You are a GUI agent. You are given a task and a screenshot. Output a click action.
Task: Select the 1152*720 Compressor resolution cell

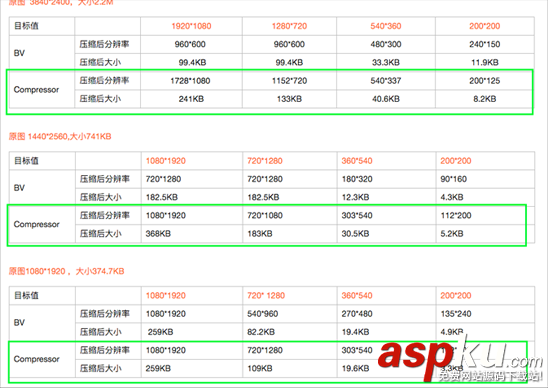coord(289,81)
